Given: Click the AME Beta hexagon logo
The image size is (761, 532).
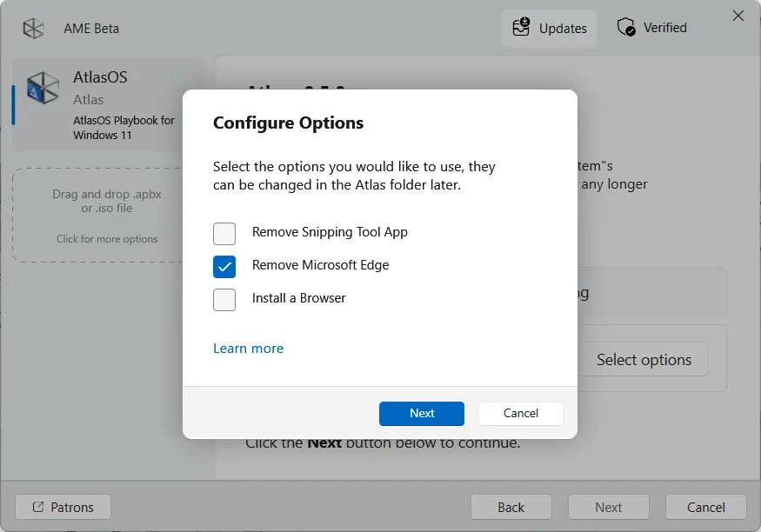Looking at the screenshot, I should 33,28.
